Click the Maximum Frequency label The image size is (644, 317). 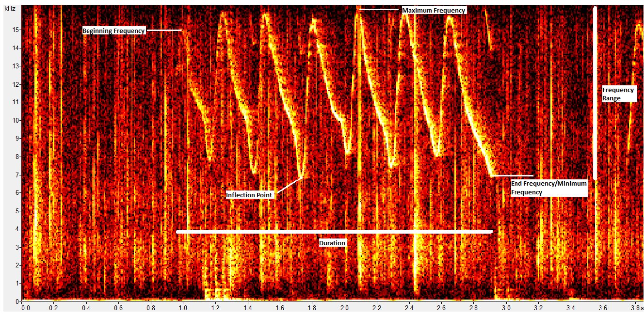434,10
